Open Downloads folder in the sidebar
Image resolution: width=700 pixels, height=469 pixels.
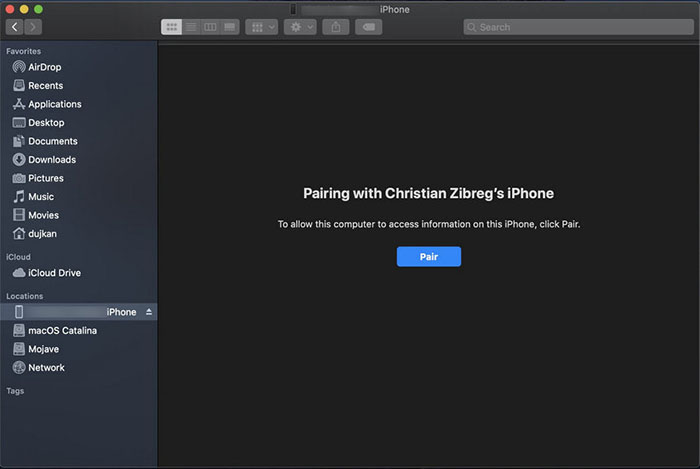[x=79, y=159]
